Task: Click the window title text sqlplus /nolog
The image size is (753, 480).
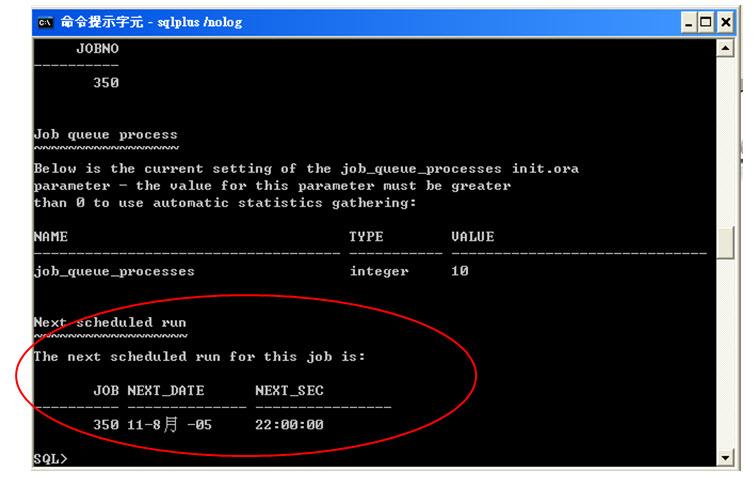Action: point(199,22)
